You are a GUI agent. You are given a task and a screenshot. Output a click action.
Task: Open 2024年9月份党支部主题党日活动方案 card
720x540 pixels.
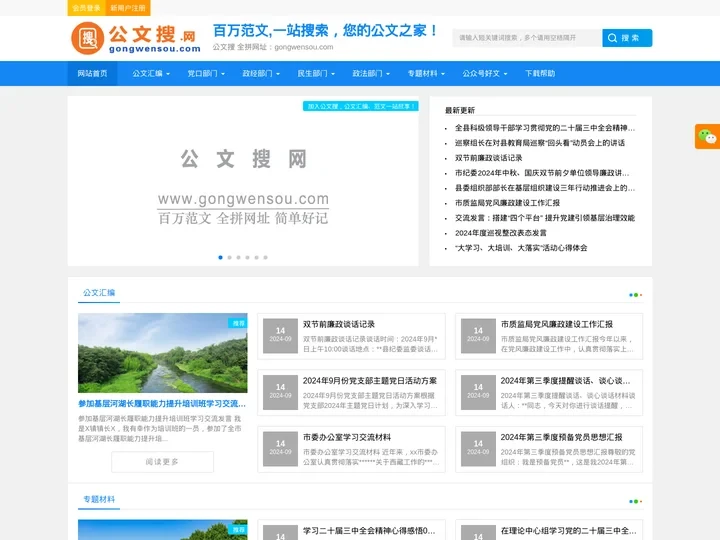click(370, 381)
